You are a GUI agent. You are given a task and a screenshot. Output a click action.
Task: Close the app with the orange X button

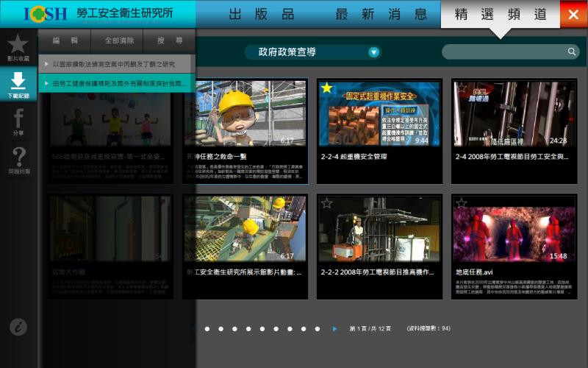pyautogui.click(x=573, y=14)
